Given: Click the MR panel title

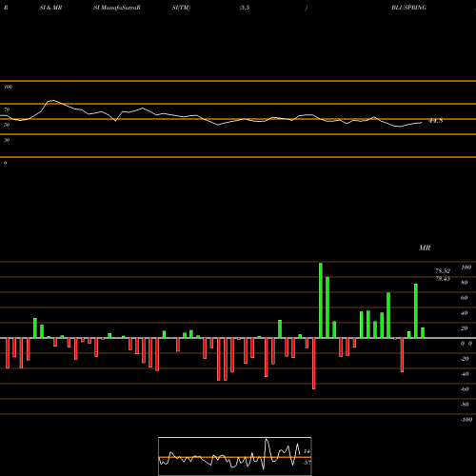Looking at the screenshot, I should pos(425,248).
